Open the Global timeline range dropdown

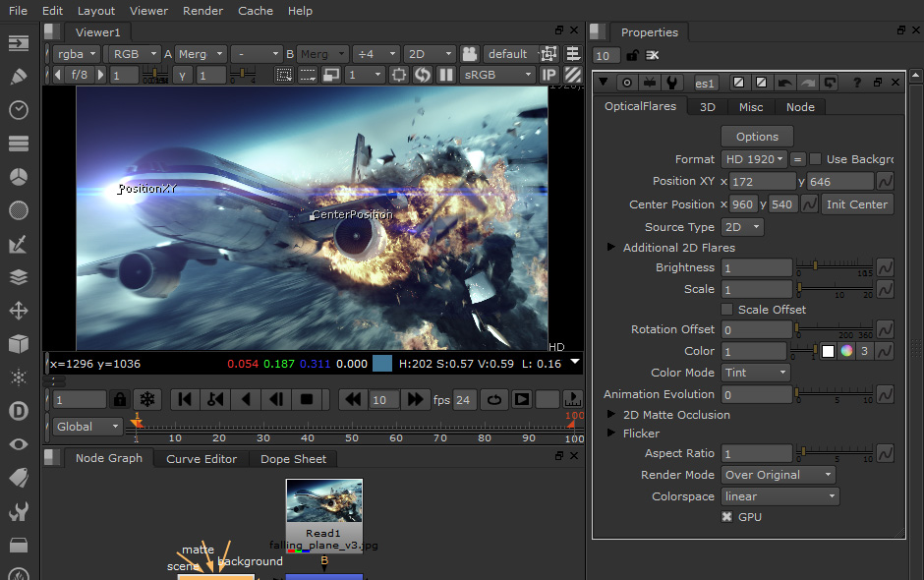click(87, 427)
